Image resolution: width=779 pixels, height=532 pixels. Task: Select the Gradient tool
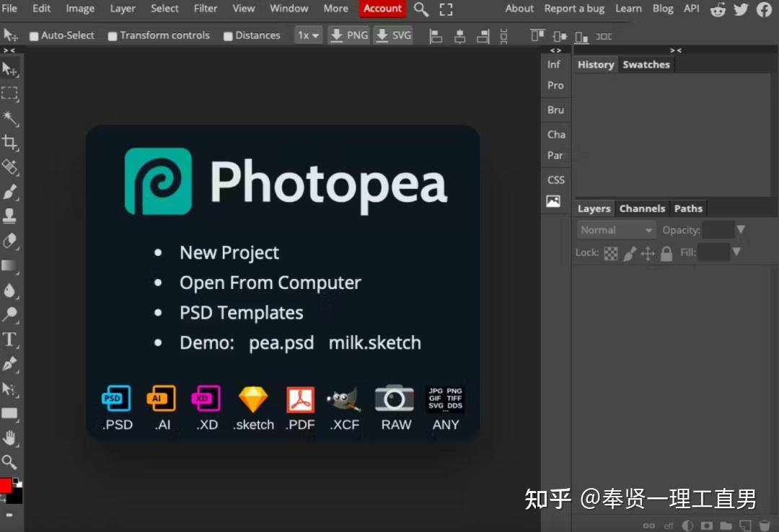(x=9, y=266)
